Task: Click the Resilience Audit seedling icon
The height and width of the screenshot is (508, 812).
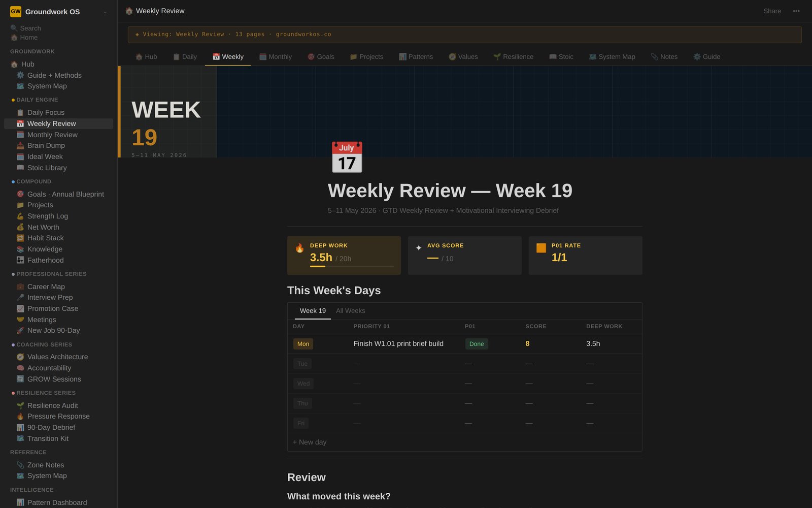Action: [x=20, y=405]
